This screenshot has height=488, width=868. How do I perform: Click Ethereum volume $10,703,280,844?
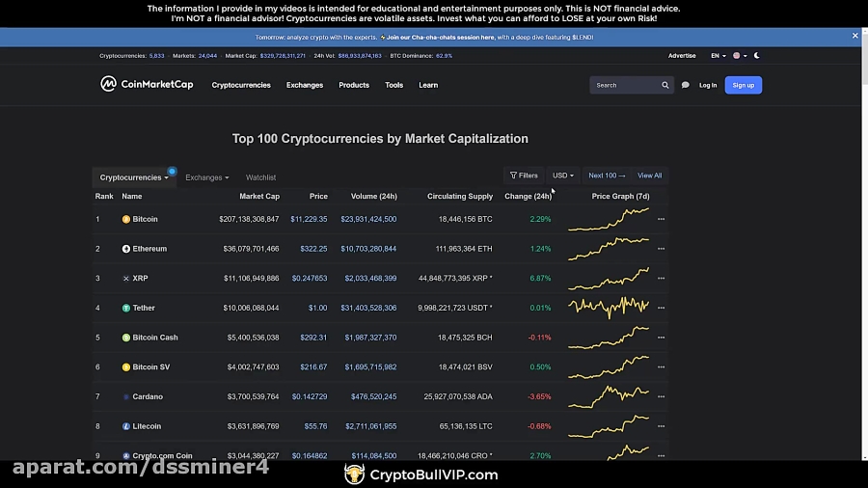click(x=368, y=249)
